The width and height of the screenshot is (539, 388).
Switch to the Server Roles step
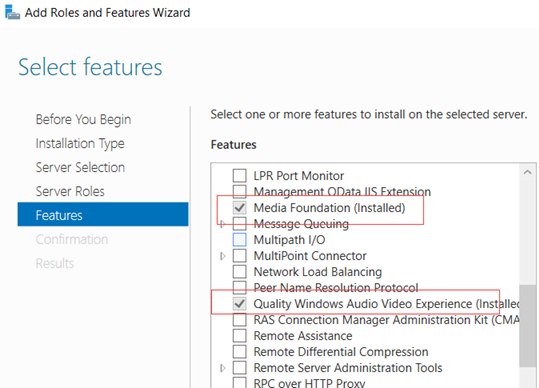(x=70, y=191)
